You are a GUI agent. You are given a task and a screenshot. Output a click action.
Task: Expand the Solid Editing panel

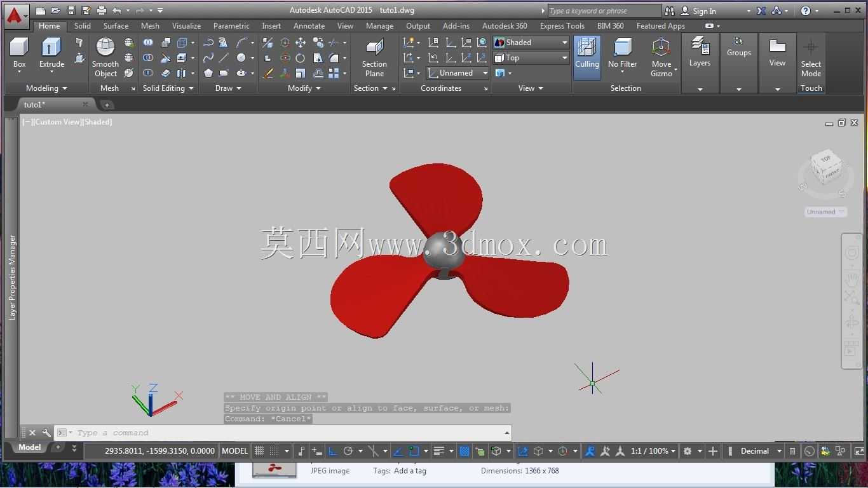coord(168,88)
